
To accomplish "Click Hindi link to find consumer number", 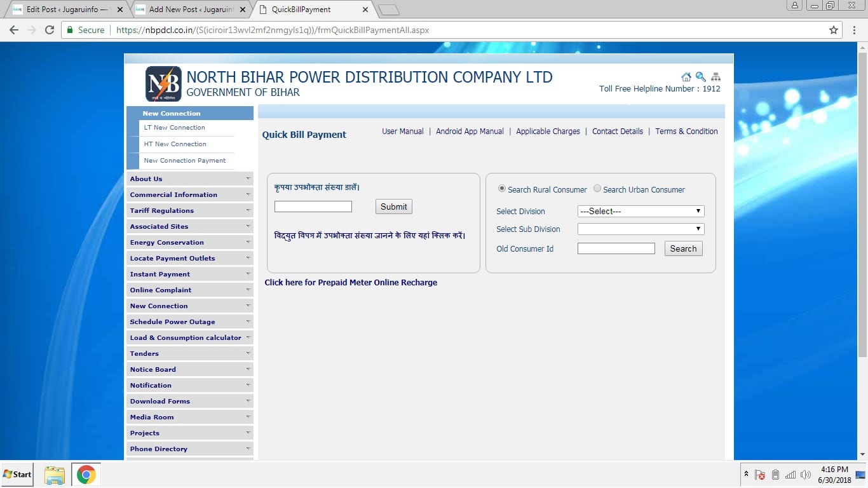I will pos(370,236).
